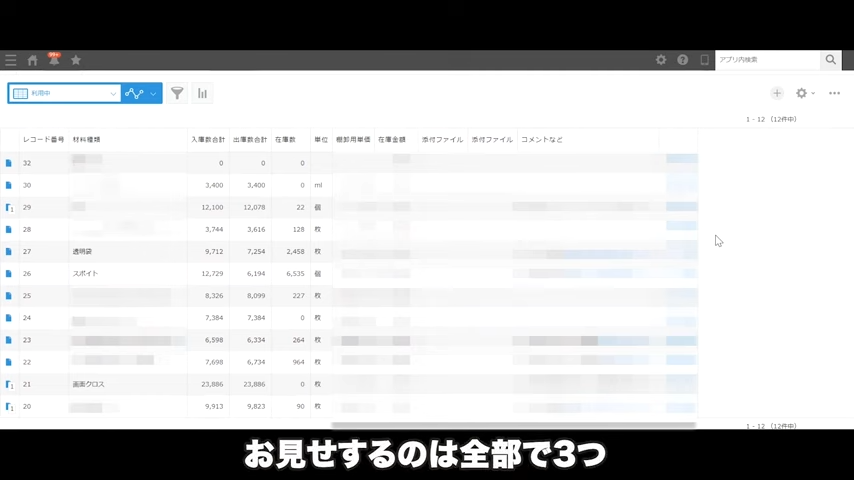Sort by 出庫数合計 column header
Screen dimensions: 854x480
tap(250, 139)
